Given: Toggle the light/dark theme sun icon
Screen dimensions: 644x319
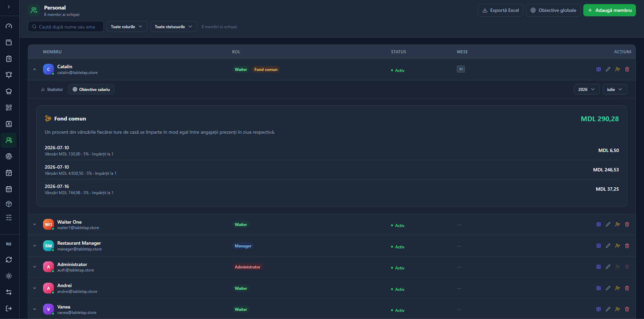Looking at the screenshot, I should (x=9, y=276).
